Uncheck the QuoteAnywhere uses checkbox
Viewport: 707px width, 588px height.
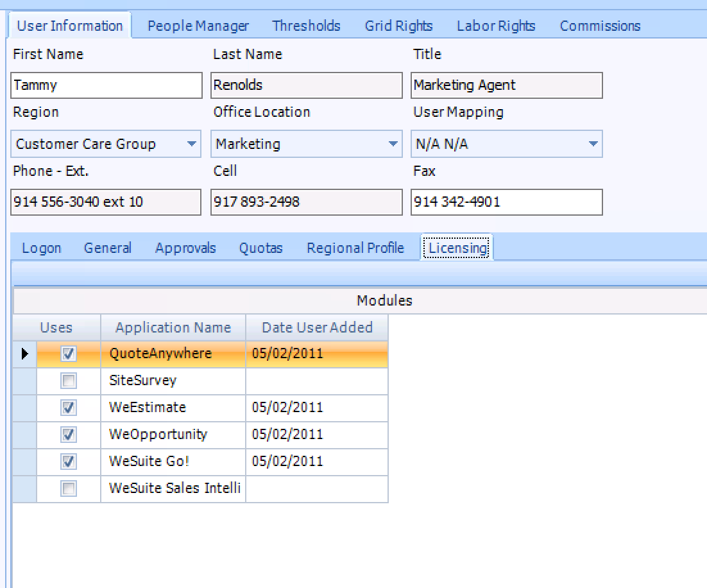click(69, 354)
